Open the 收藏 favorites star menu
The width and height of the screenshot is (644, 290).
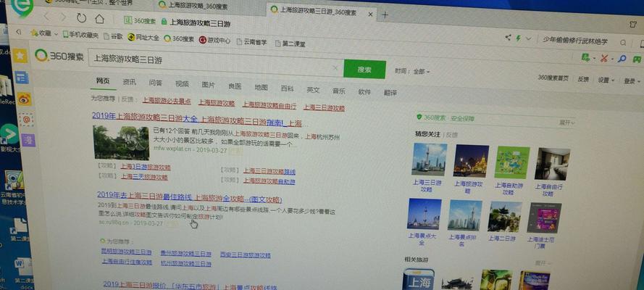(44, 33)
